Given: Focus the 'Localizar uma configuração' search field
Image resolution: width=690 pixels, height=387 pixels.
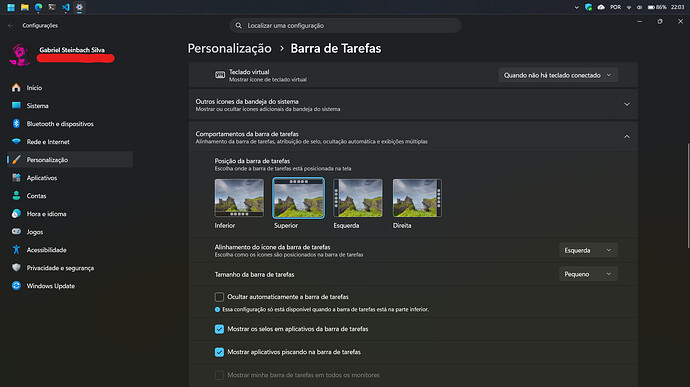Looking at the screenshot, I should (x=345, y=26).
